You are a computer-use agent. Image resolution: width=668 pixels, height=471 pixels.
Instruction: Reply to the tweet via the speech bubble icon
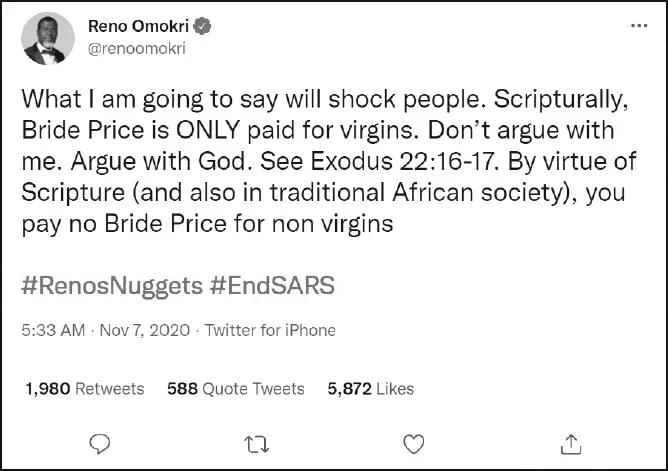[99, 441]
